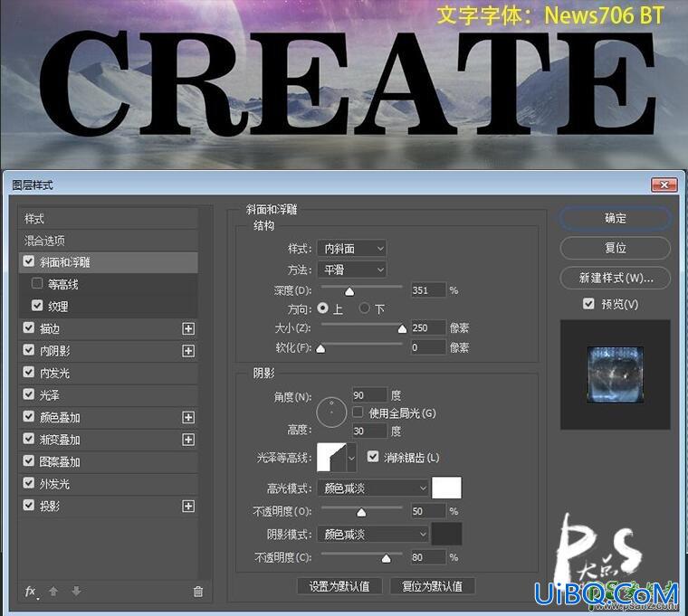Screen dimensions: 688x616
Task: Toggle the Bevel and Emboss (斜面和浮雕) checkbox
Action: [x=29, y=261]
